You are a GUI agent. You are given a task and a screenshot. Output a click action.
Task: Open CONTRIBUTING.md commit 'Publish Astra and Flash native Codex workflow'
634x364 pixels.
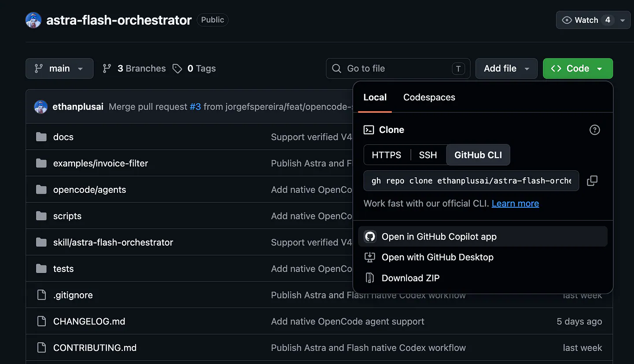coord(369,348)
